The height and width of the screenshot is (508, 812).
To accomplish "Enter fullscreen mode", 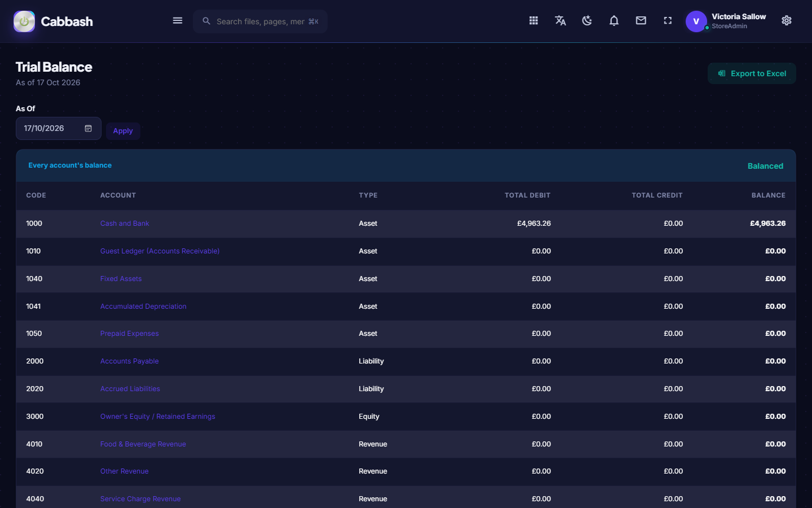I will [x=668, y=21].
